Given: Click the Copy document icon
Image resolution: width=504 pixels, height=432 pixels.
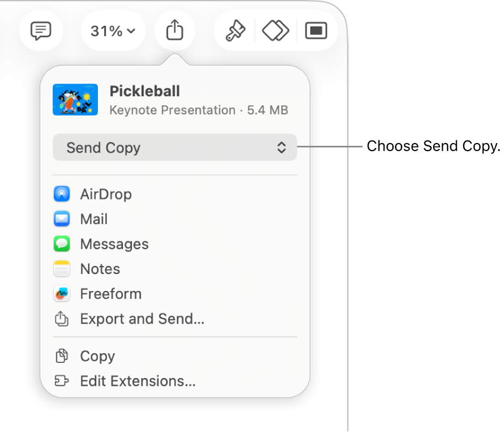Looking at the screenshot, I should [61, 355].
